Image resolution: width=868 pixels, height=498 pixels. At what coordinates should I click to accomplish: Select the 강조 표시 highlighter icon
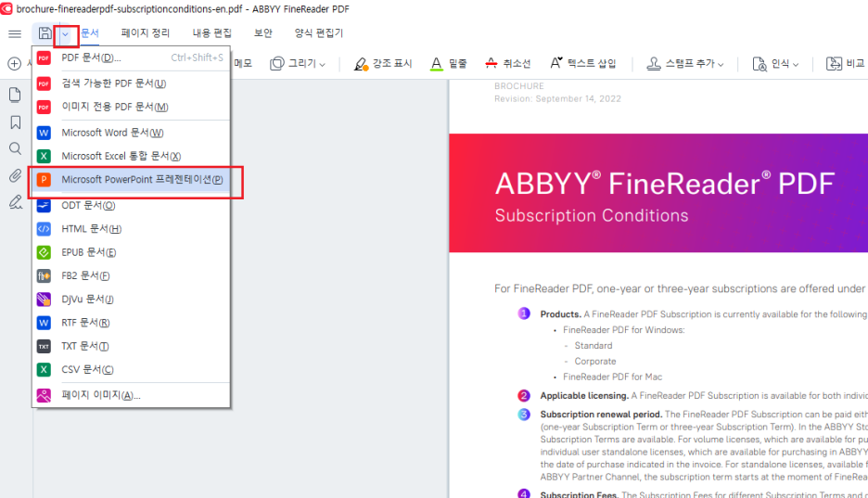coord(361,64)
